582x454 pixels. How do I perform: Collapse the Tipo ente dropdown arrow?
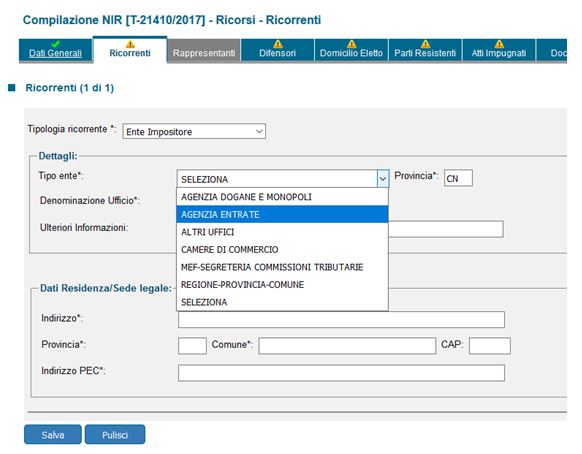(383, 179)
